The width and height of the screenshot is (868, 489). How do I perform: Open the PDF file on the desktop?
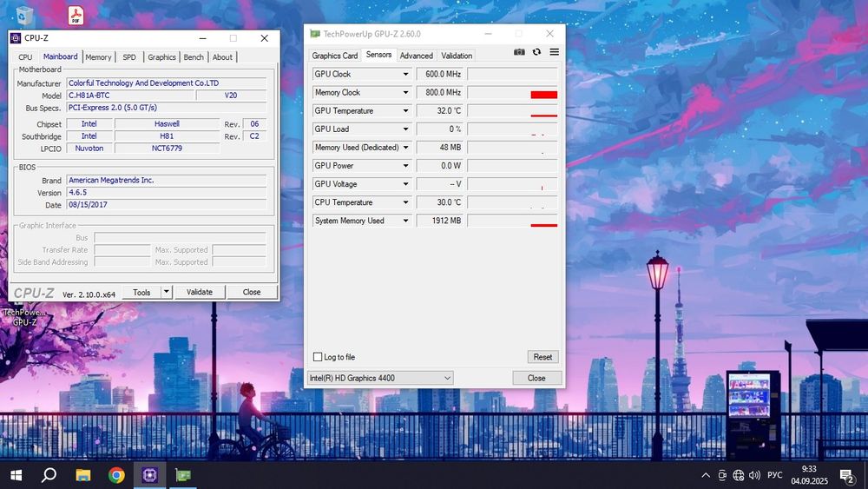point(76,15)
